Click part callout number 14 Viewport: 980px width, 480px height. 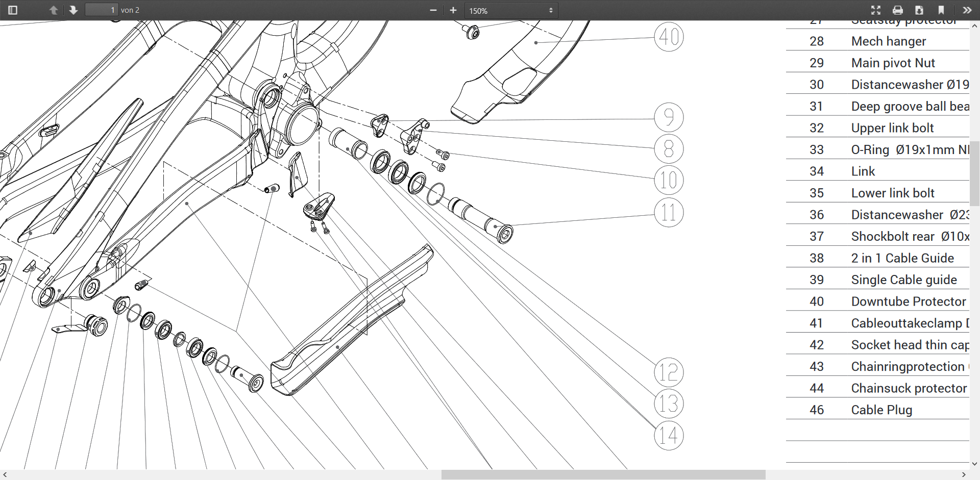(x=668, y=436)
